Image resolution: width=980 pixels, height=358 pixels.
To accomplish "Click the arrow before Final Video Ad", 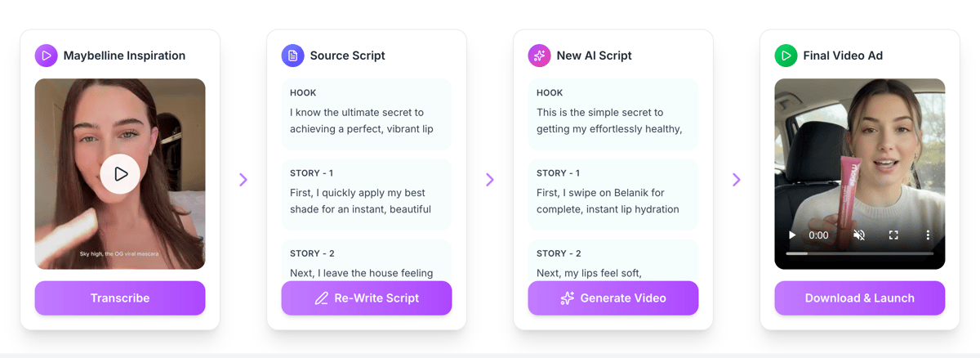I will click(x=737, y=180).
